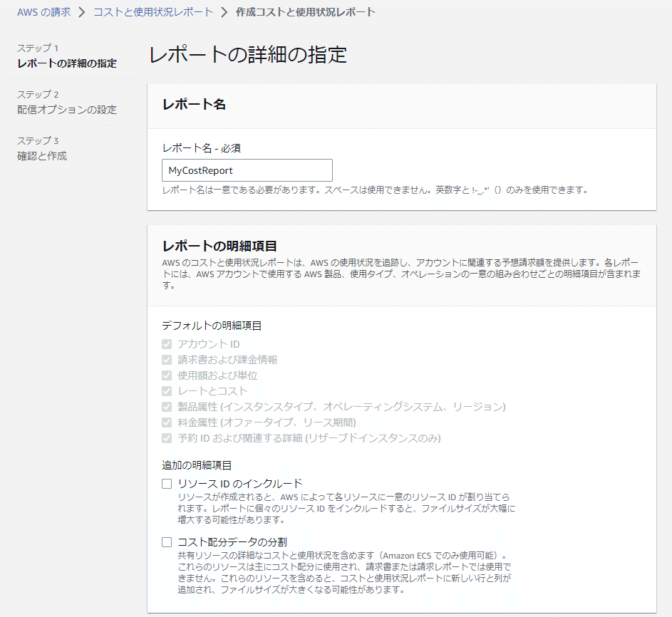Click the デフォルトの明細項目 label
Screen dimensions: 672x617
(212, 326)
